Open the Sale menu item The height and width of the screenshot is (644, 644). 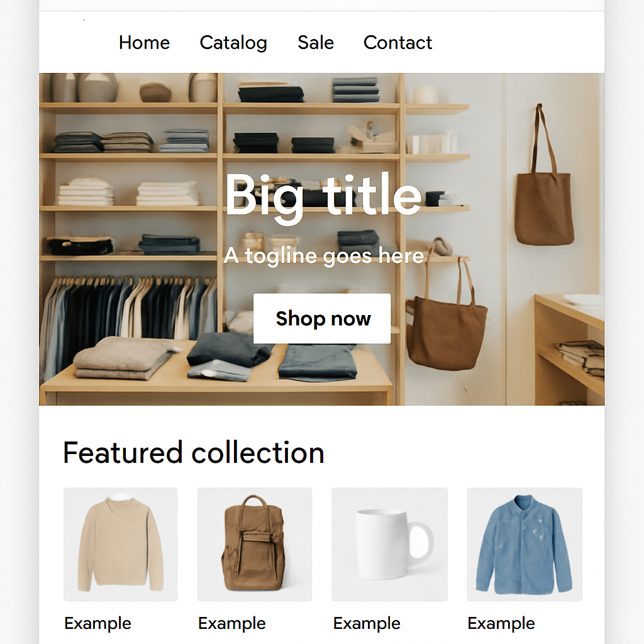pos(316,43)
